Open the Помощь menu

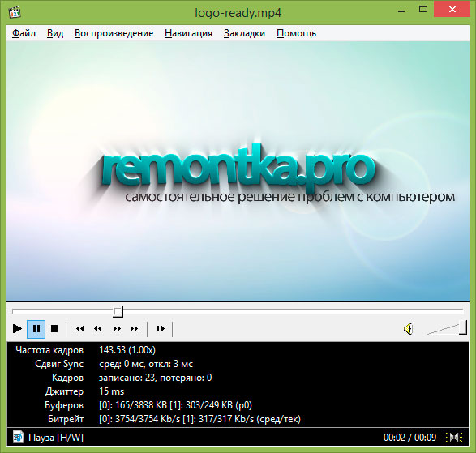[x=296, y=33]
